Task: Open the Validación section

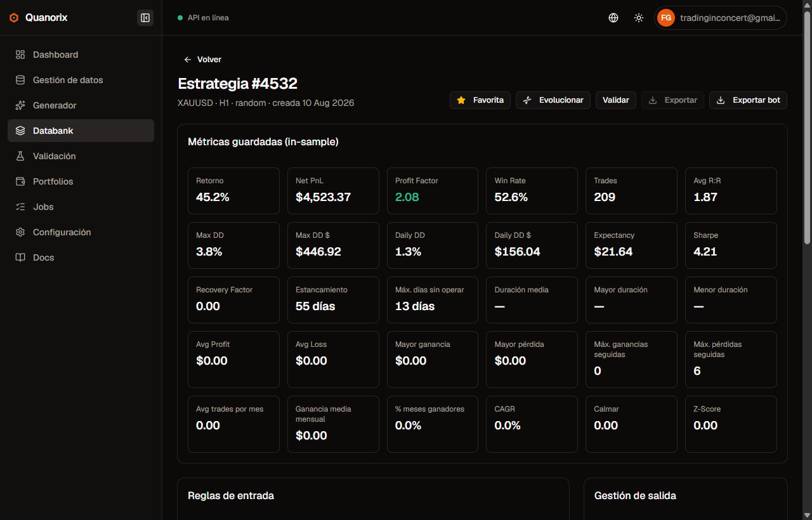Action: click(x=81, y=156)
